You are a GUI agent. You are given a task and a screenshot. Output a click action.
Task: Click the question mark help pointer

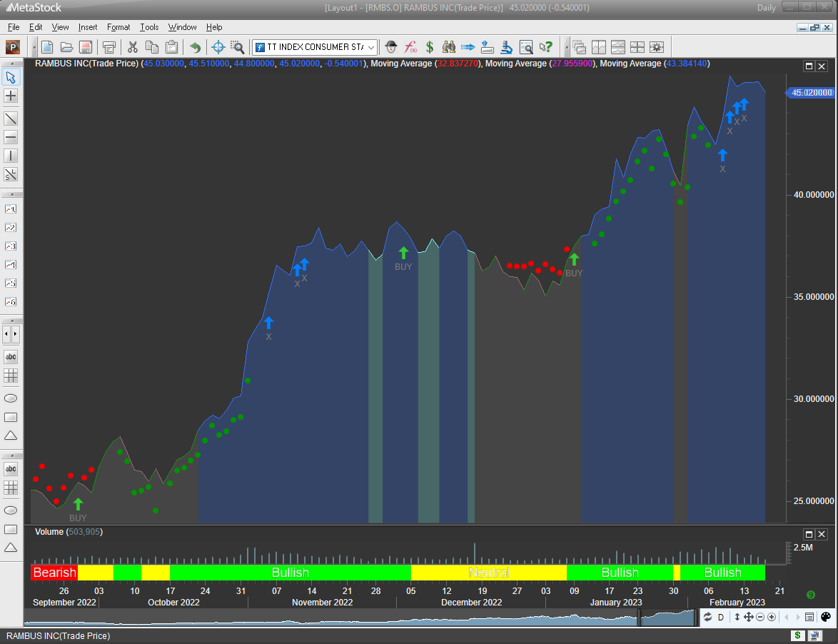(545, 47)
